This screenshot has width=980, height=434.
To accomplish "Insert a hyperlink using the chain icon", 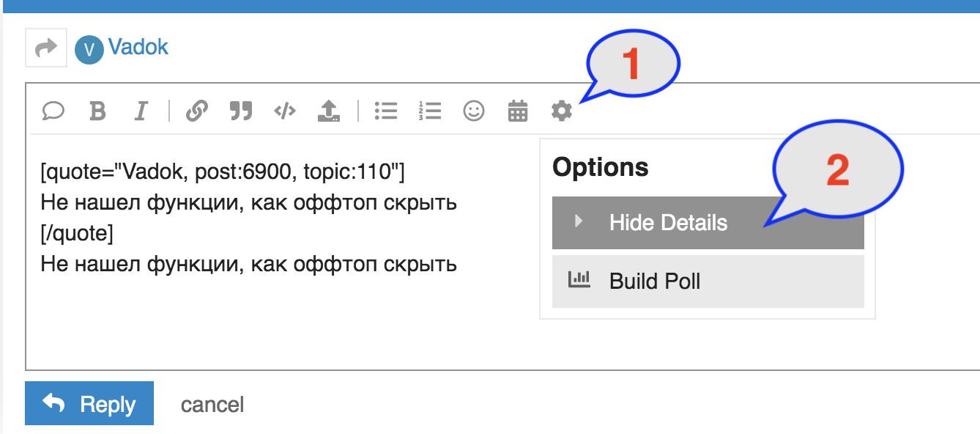I will (x=196, y=111).
